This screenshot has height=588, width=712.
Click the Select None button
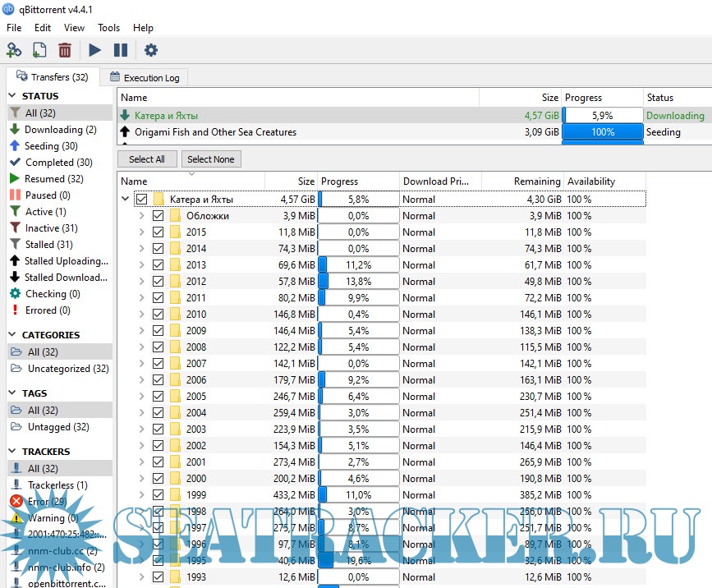coord(211,159)
